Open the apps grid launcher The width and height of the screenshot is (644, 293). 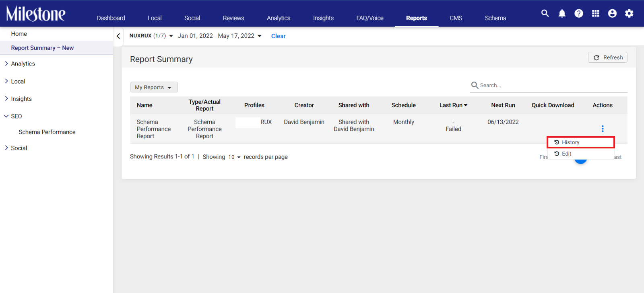pos(596,14)
